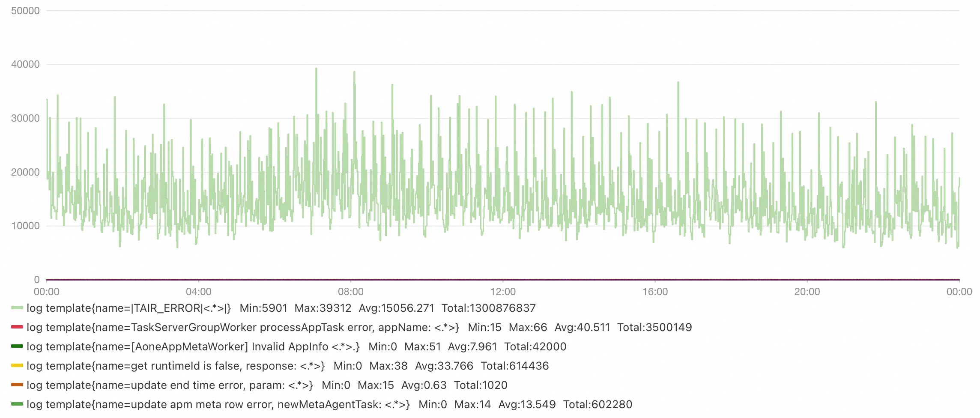Toggle the AoneAppMetaWorker Invalid AppInfo series label
980x418 pixels.
tap(193, 346)
